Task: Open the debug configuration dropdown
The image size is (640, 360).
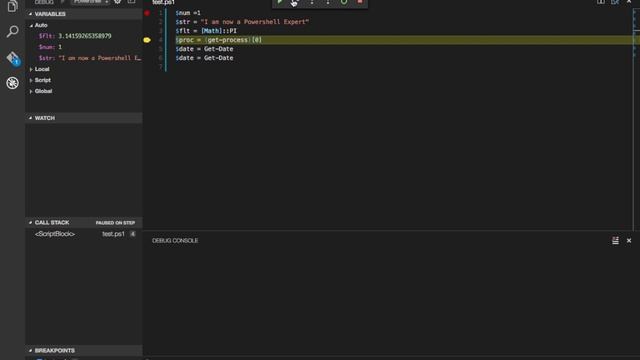Action: 91,2
